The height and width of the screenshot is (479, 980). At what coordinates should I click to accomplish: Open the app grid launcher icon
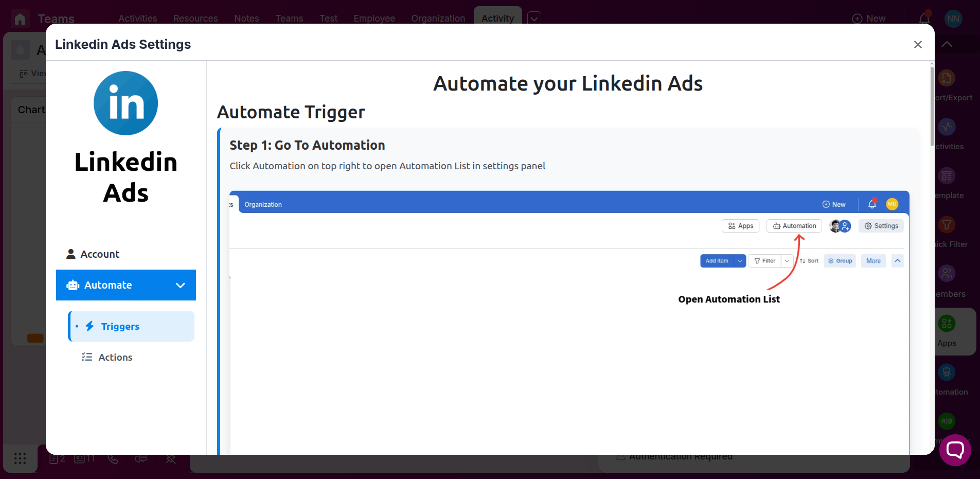[x=20, y=458]
